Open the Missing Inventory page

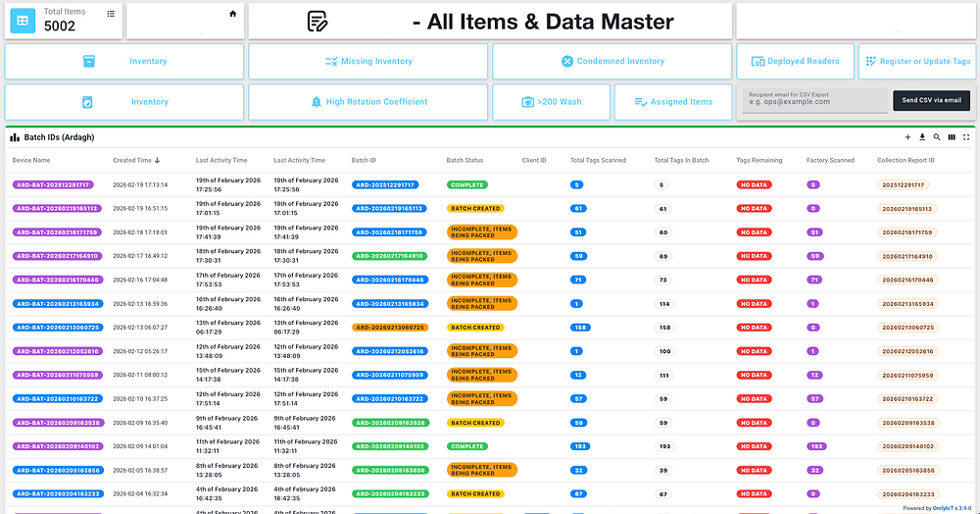click(x=368, y=61)
